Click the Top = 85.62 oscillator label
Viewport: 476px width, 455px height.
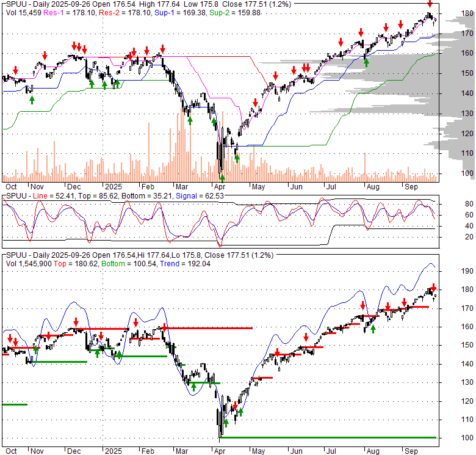coord(98,196)
